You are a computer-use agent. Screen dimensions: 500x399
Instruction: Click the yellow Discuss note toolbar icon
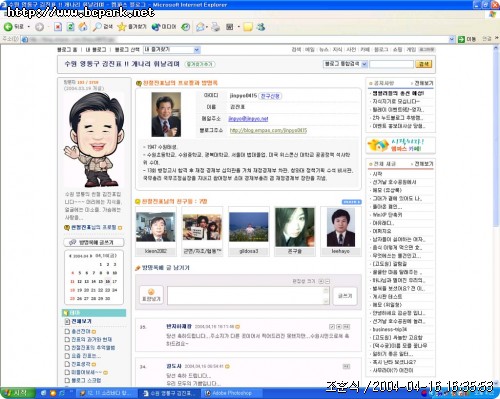coord(248,27)
